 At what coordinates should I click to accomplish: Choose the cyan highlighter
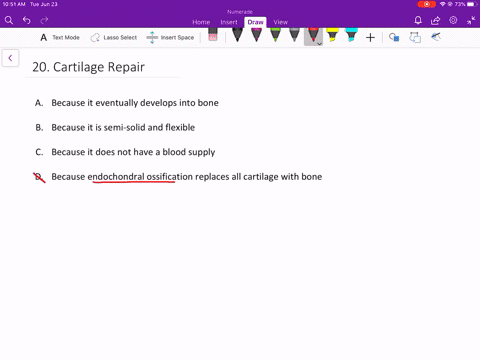point(351,35)
